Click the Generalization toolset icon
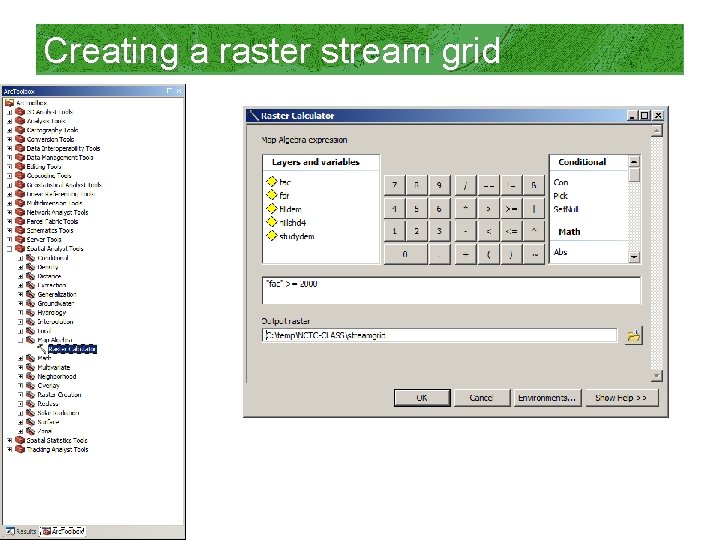The image size is (720, 540). click(30, 294)
